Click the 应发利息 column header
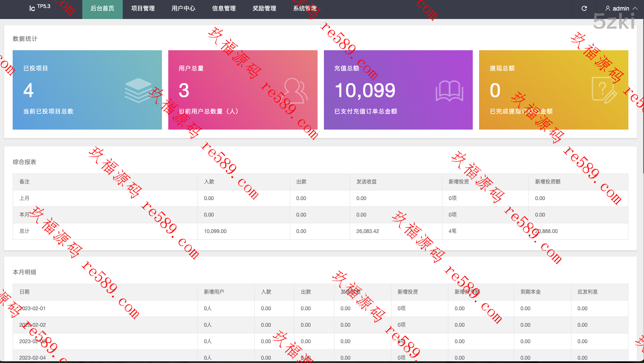 (x=587, y=292)
